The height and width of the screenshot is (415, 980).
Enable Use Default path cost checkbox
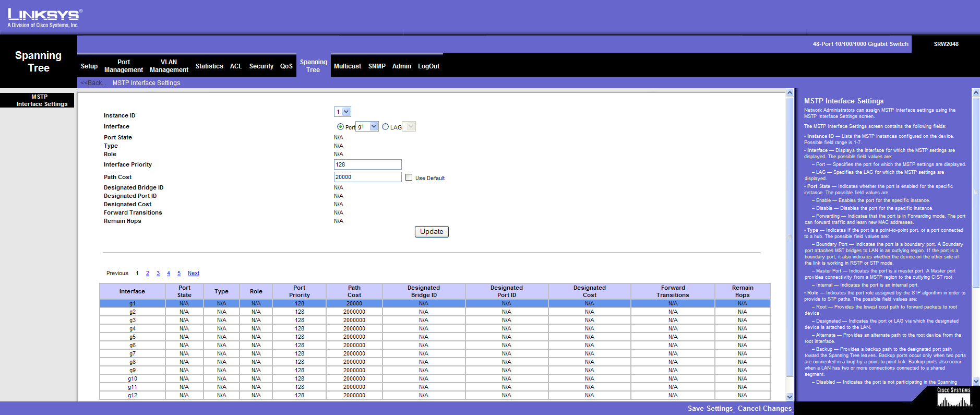(409, 177)
